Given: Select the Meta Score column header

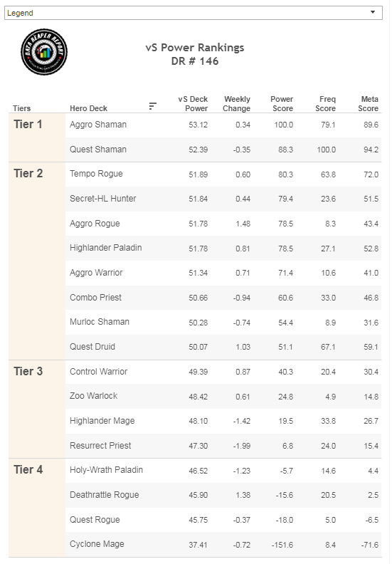Looking at the screenshot, I should coord(369,103).
